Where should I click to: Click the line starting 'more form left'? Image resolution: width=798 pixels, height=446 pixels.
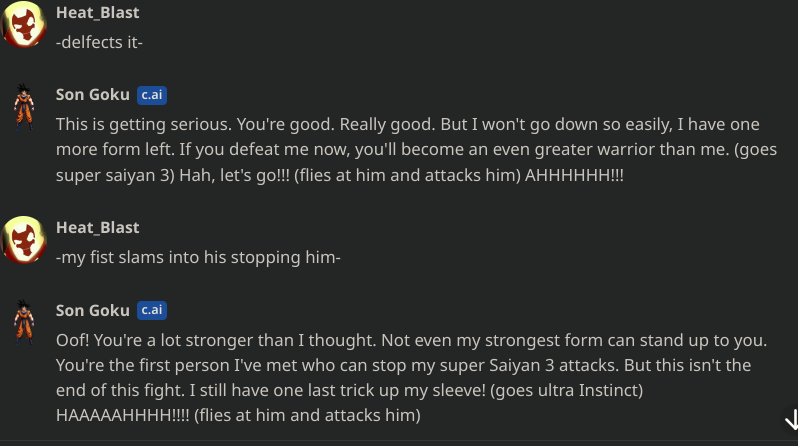pyautogui.click(x=416, y=150)
